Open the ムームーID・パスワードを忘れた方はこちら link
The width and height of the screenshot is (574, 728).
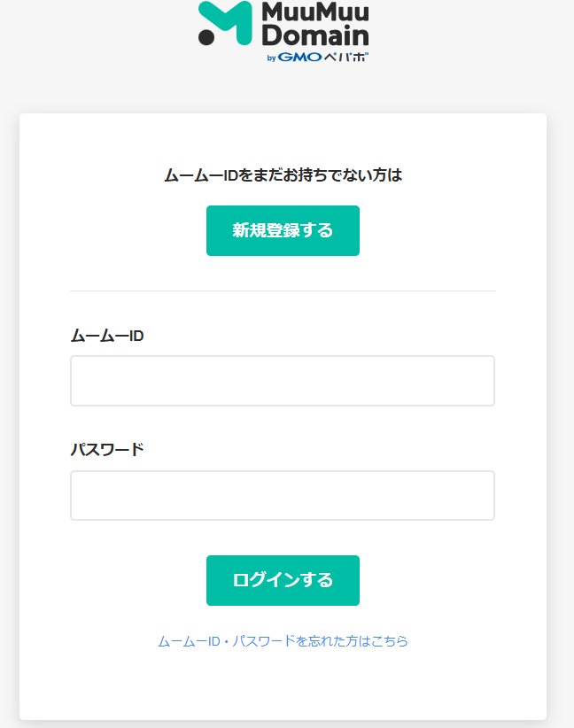click(x=283, y=641)
